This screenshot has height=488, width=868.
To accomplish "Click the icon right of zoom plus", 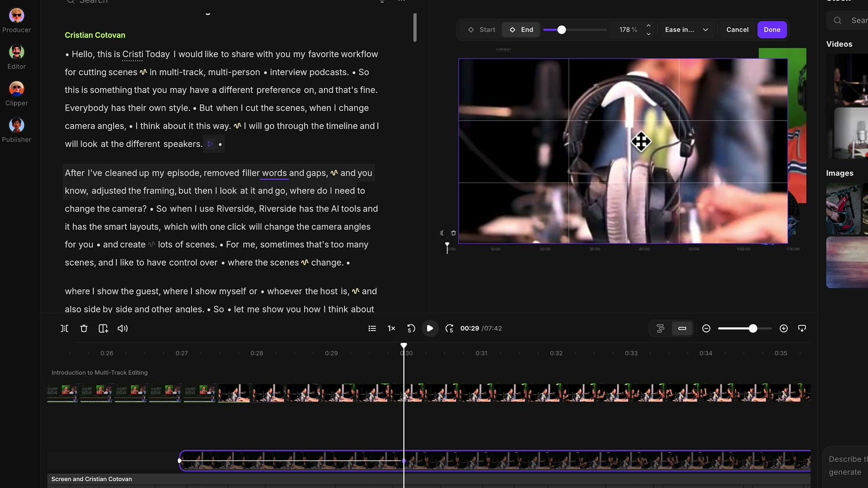I will (802, 328).
